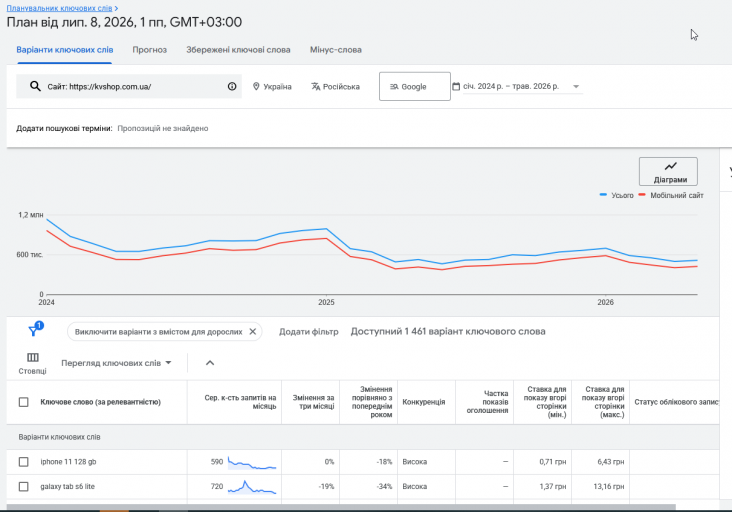Click the search magnifier icon
Screen dimensions: 732x512
[x=35, y=86]
